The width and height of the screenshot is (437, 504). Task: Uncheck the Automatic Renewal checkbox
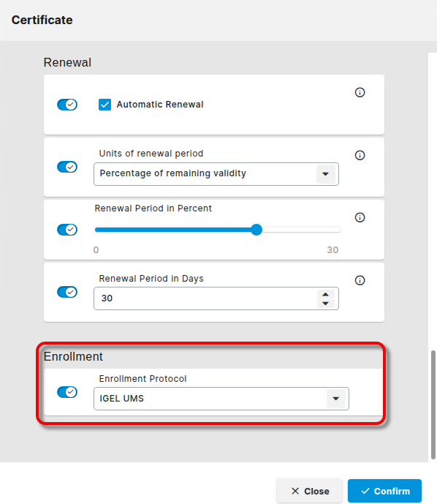point(104,105)
